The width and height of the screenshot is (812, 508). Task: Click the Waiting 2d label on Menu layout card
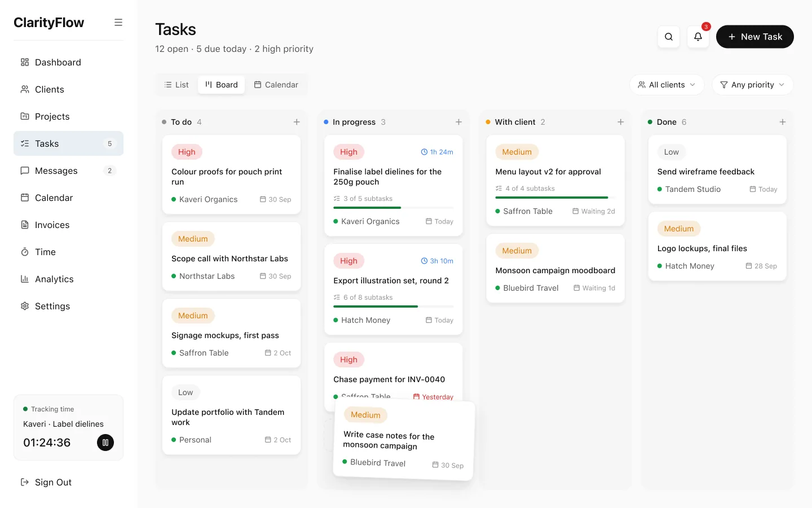pyautogui.click(x=594, y=211)
